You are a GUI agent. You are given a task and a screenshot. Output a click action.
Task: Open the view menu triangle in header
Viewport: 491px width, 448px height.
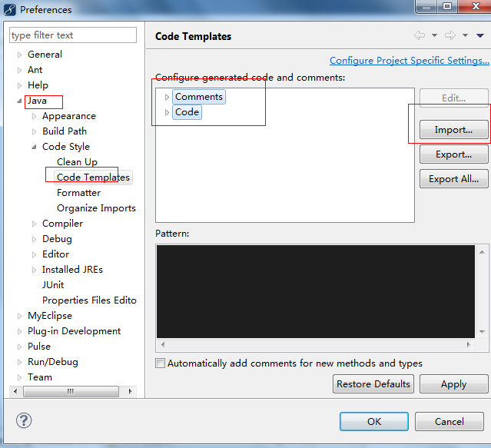480,35
